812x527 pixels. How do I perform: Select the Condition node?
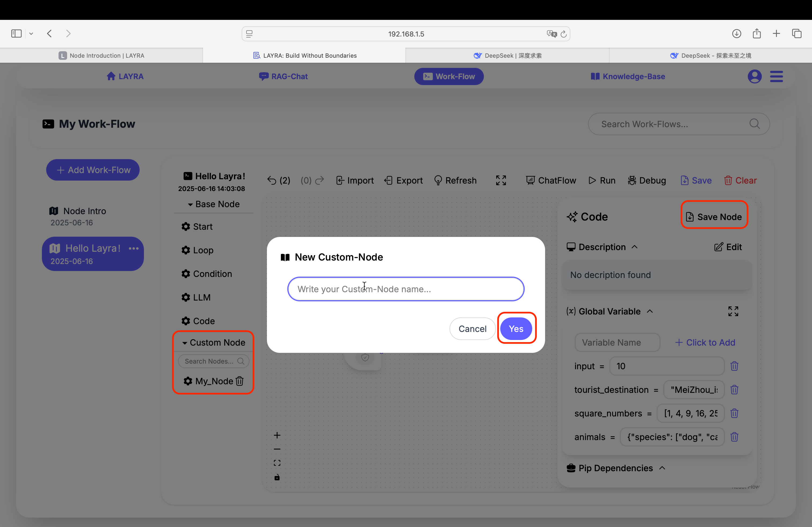point(207,274)
